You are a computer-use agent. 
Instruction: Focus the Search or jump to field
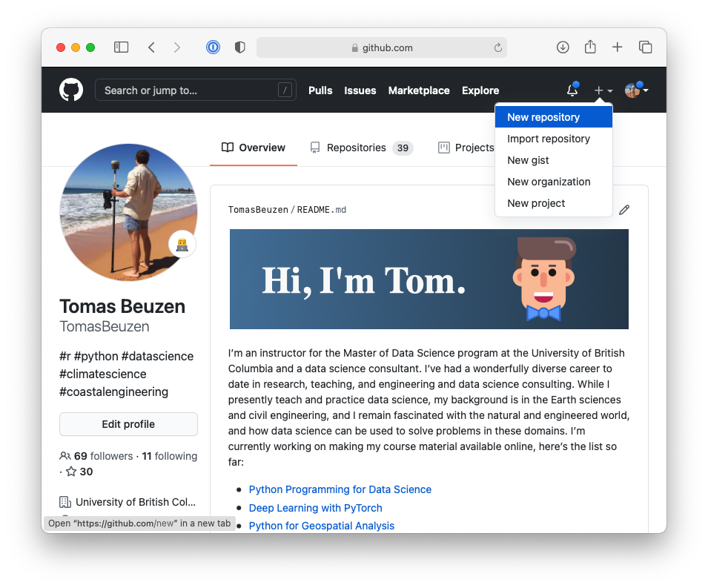[196, 90]
